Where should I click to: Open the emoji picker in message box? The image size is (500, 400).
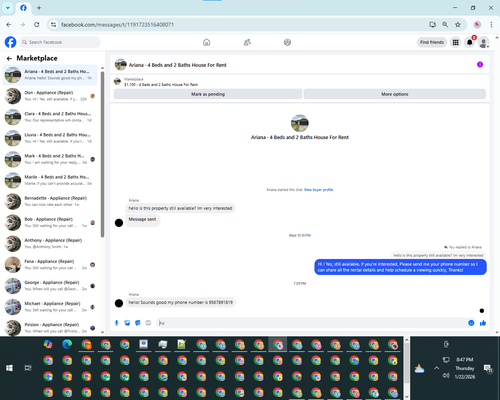(471, 323)
